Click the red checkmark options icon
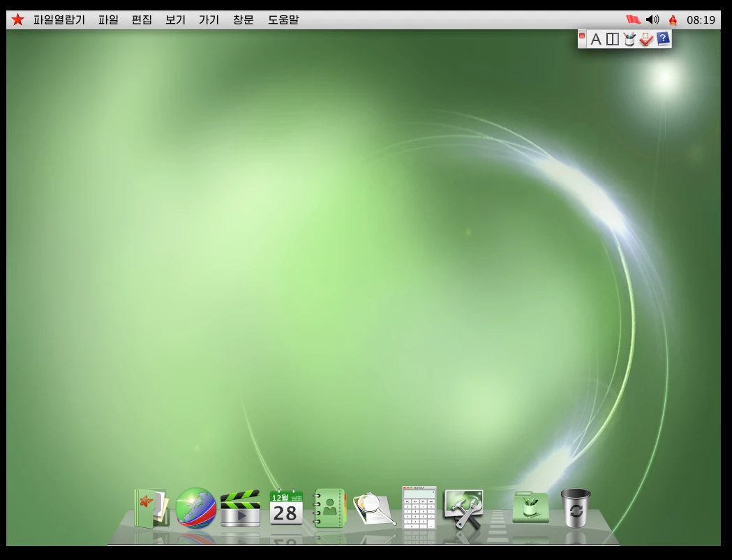The height and width of the screenshot is (560, 732). tap(646, 40)
